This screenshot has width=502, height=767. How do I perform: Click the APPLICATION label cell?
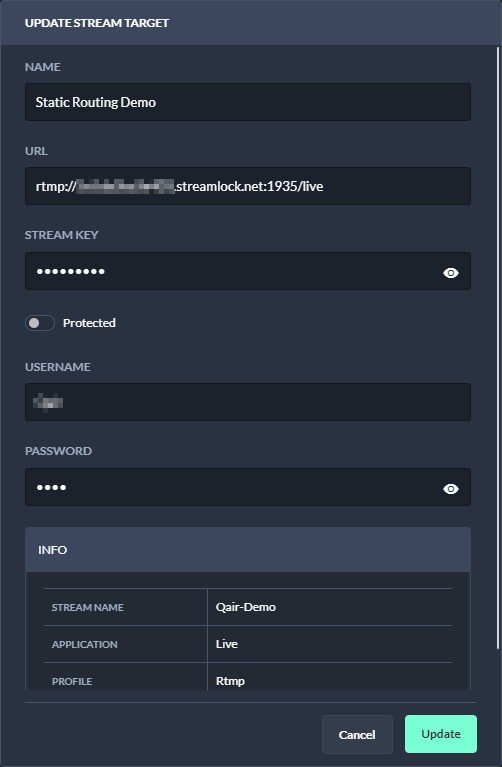pos(126,644)
